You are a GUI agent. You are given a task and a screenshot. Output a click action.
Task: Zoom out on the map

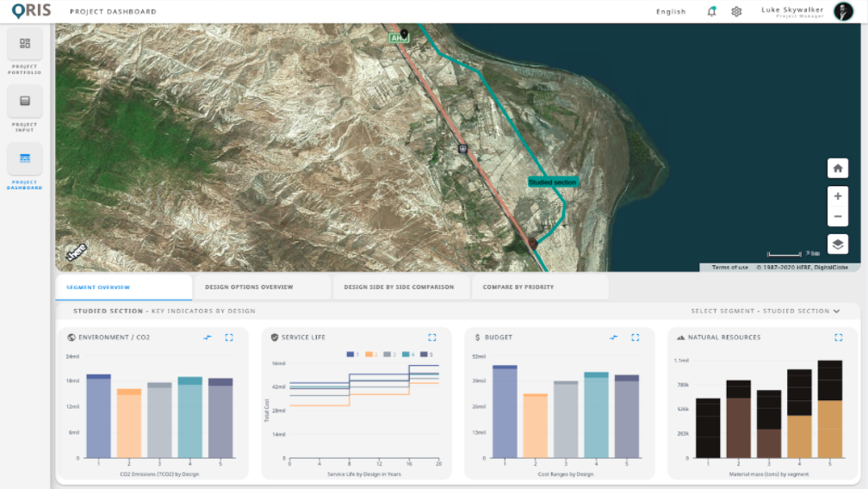pos(838,217)
